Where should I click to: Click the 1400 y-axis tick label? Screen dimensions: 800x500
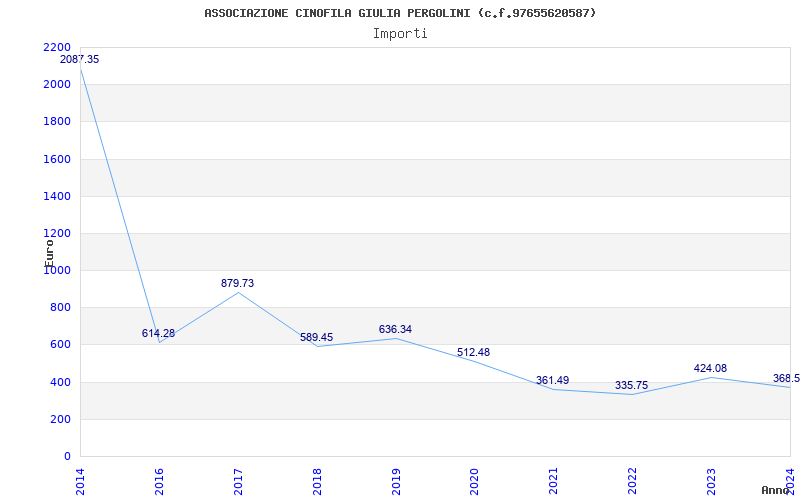click(x=57, y=196)
